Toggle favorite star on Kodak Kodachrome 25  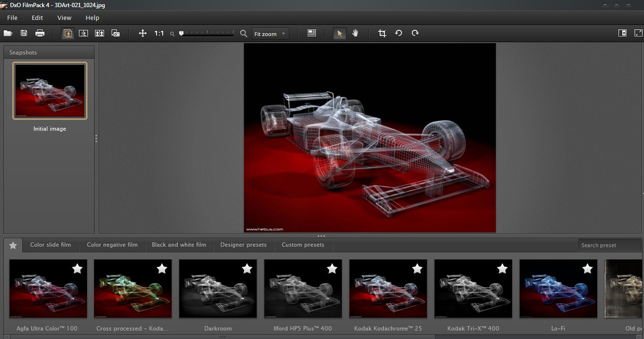point(417,269)
